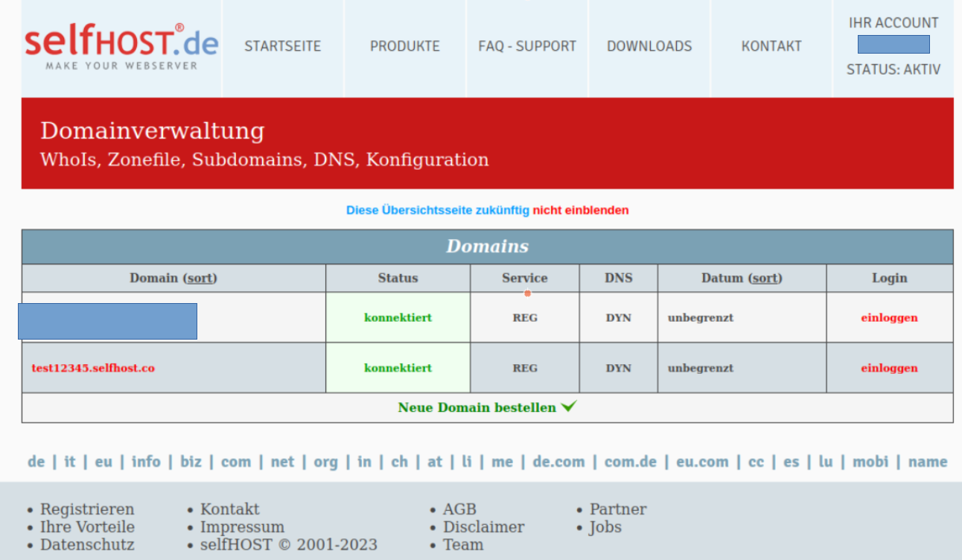Open the DOWNLOADS section
Image resolution: width=962 pixels, height=560 pixels.
[x=649, y=46]
